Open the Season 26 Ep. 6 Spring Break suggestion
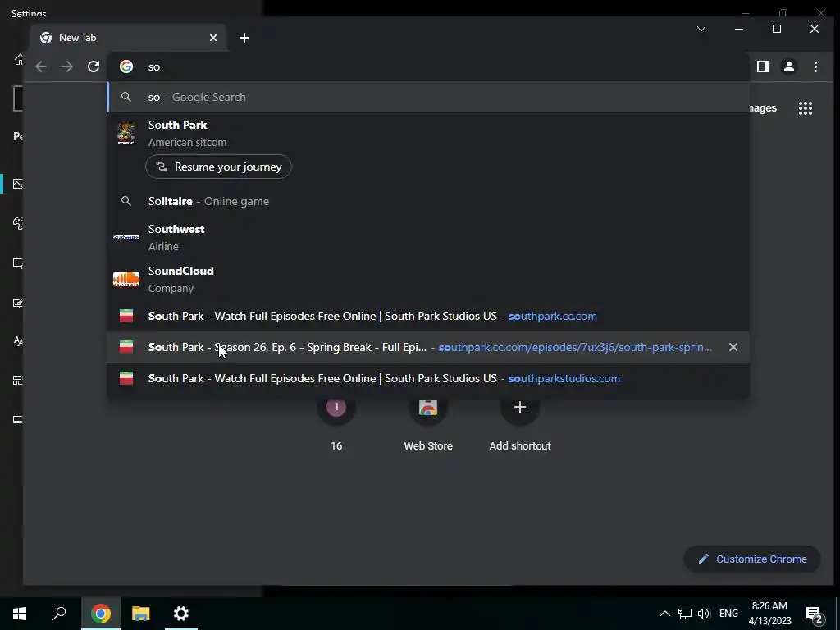 tap(428, 347)
